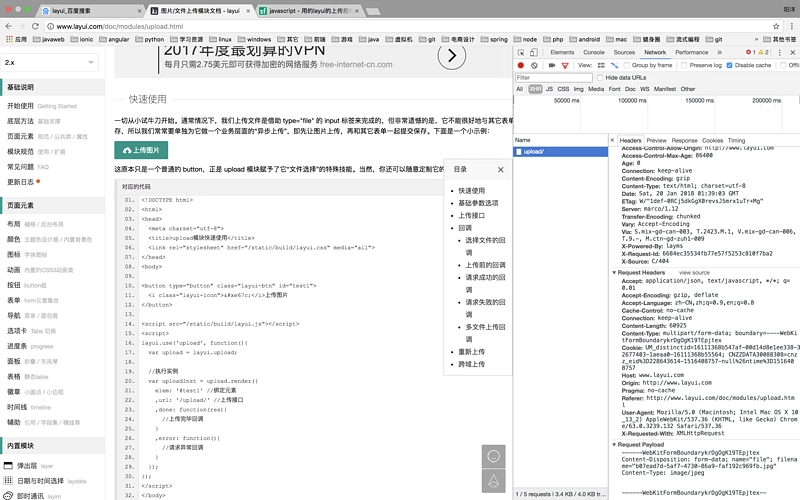Open the python bookmarks folder

coord(149,39)
